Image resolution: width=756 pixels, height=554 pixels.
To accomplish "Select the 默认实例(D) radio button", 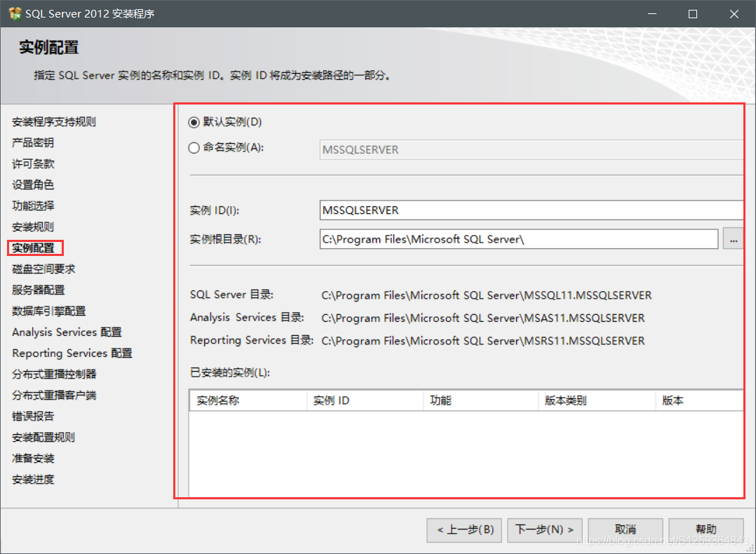I will (x=194, y=123).
